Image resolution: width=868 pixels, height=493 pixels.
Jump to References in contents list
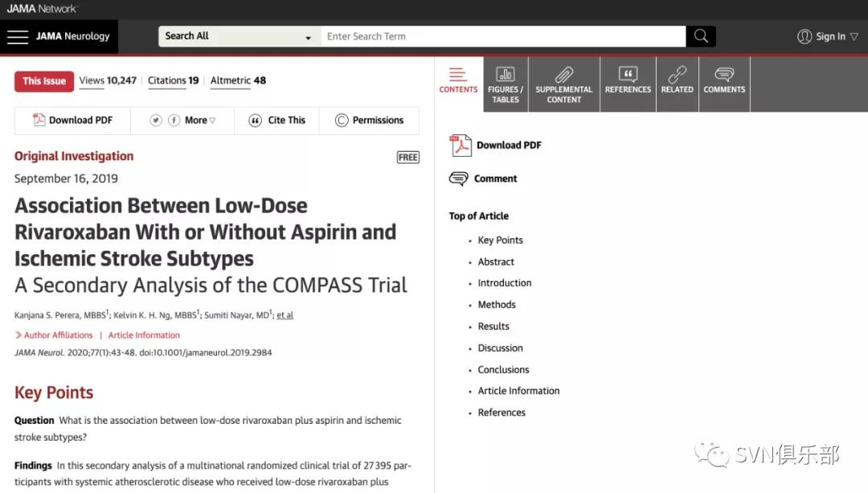coord(502,413)
